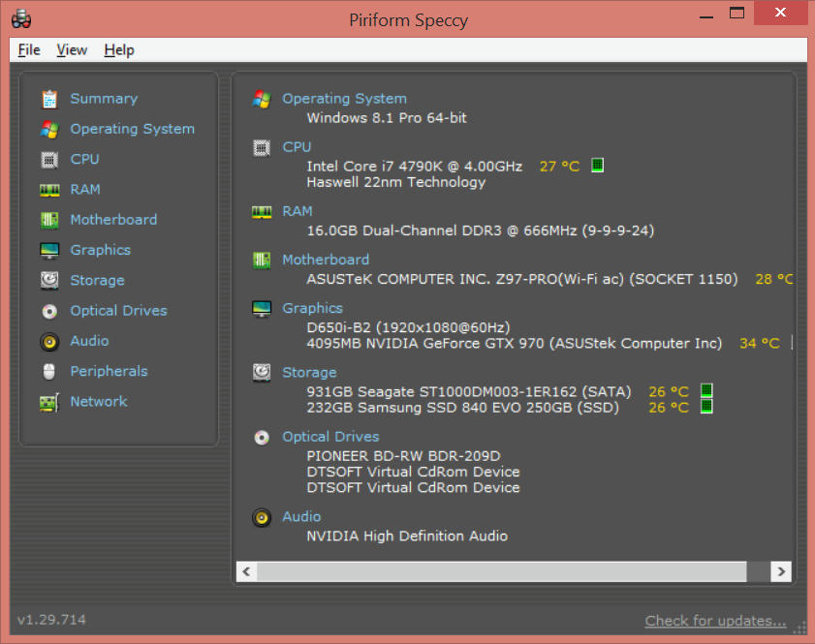Click the horizontal scrollbar thumb
This screenshot has height=644, width=815.
click(x=502, y=571)
